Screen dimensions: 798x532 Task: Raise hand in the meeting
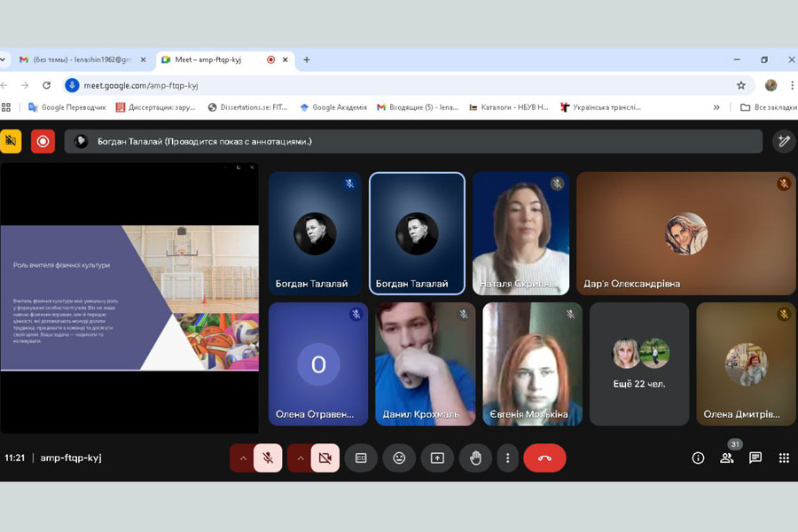[x=475, y=458]
